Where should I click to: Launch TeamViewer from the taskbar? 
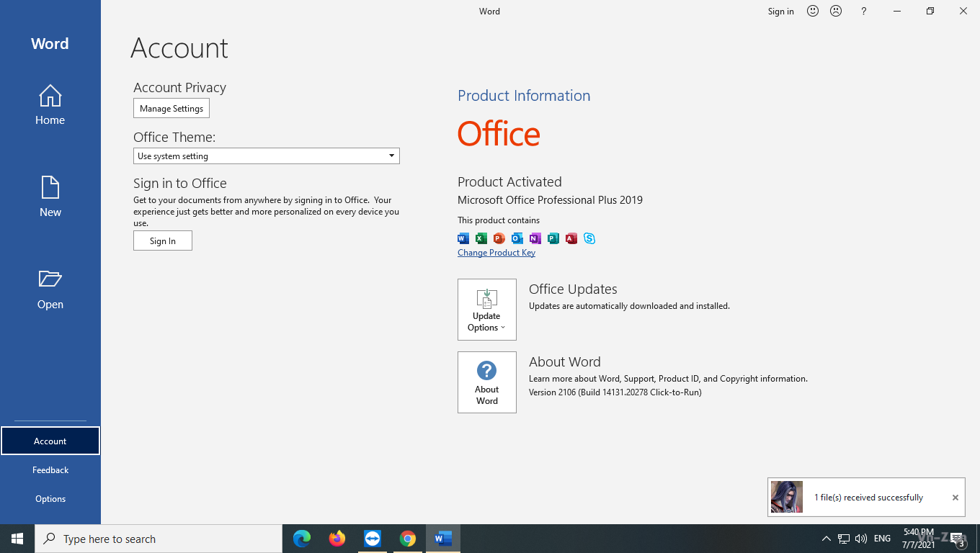tap(373, 539)
